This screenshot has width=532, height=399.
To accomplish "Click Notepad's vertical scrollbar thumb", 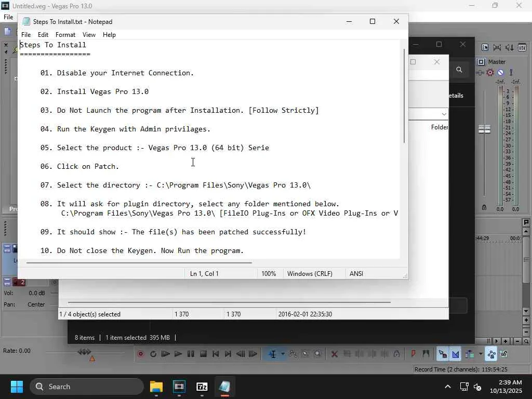I will pos(404,96).
